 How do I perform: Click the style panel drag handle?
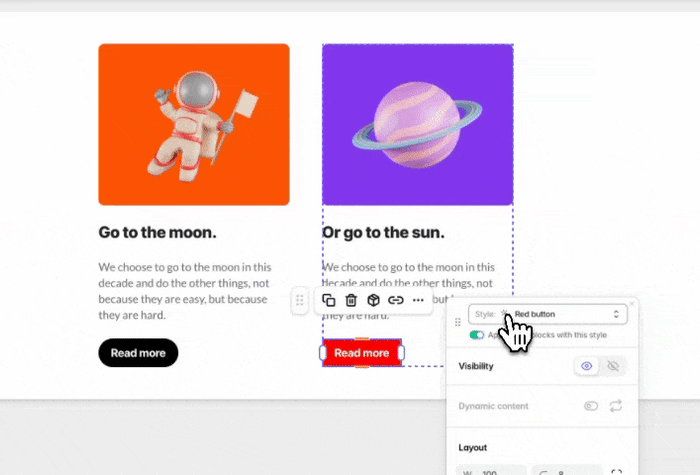click(x=458, y=322)
